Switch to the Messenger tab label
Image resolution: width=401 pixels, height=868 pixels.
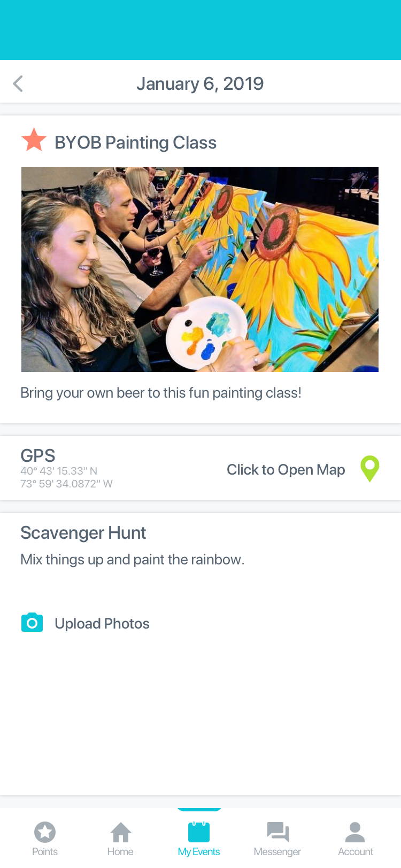pos(277,851)
